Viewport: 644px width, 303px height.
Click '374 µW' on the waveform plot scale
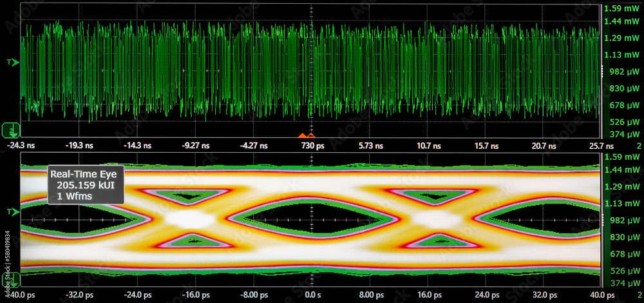tap(625, 134)
